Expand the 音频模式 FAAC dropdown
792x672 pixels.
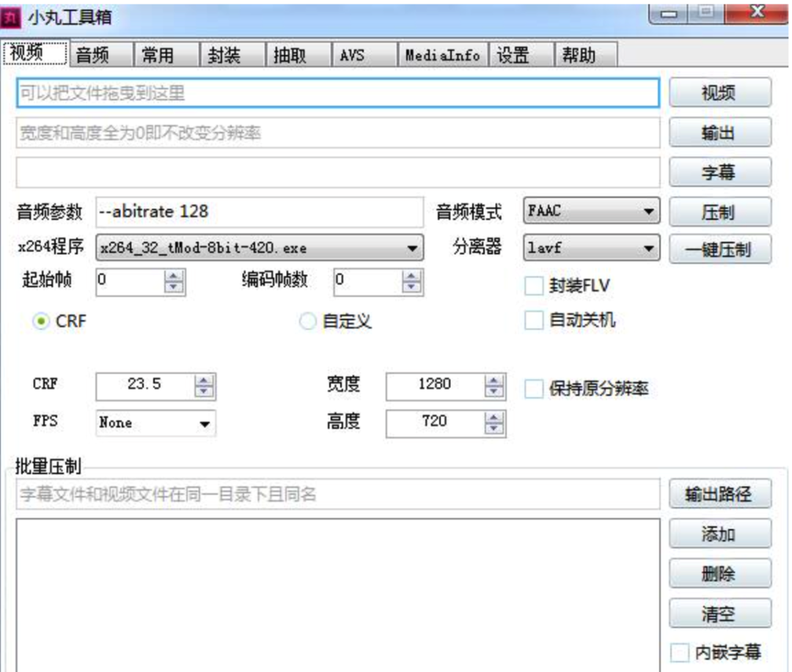pos(592,210)
